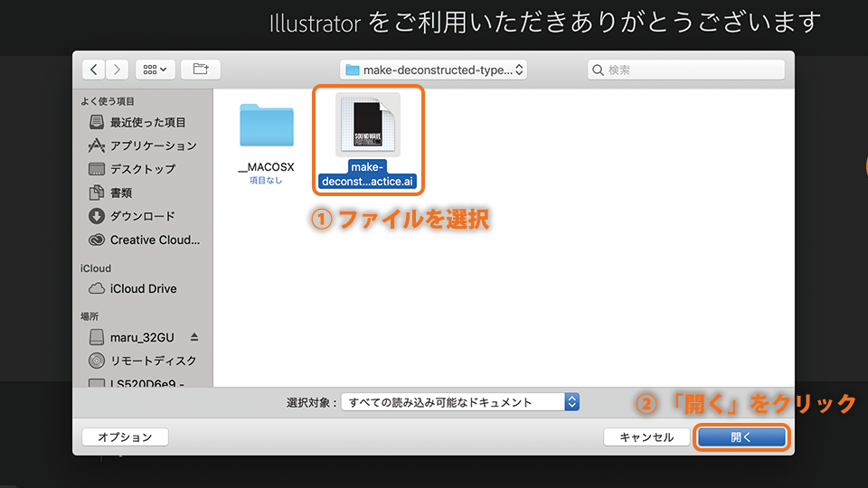Click the magnifier icon in the search field
The width and height of the screenshot is (868, 488).
click(x=598, y=70)
